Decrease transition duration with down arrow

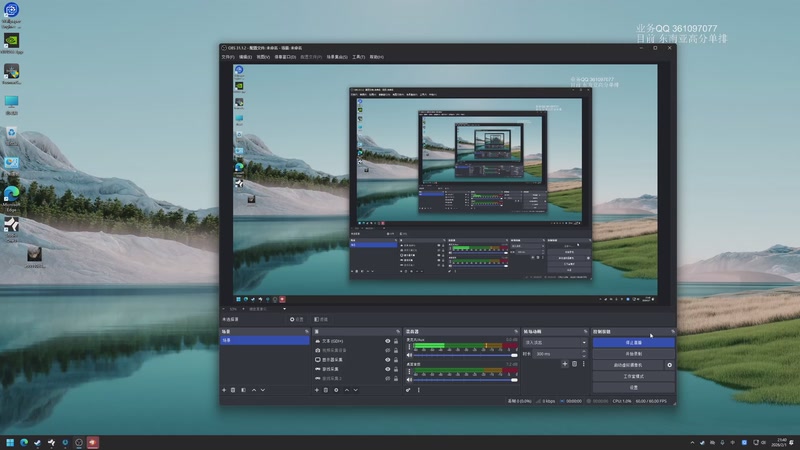(584, 356)
